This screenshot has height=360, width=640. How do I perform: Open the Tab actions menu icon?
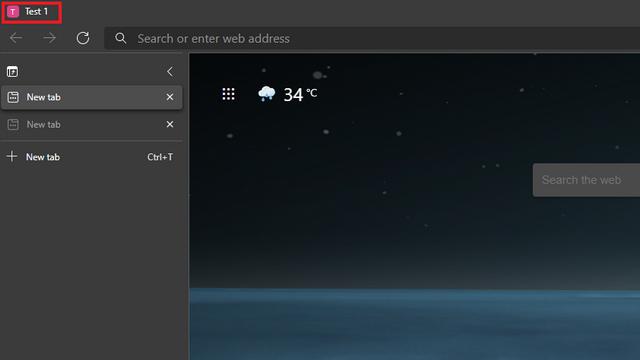pyautogui.click(x=12, y=72)
